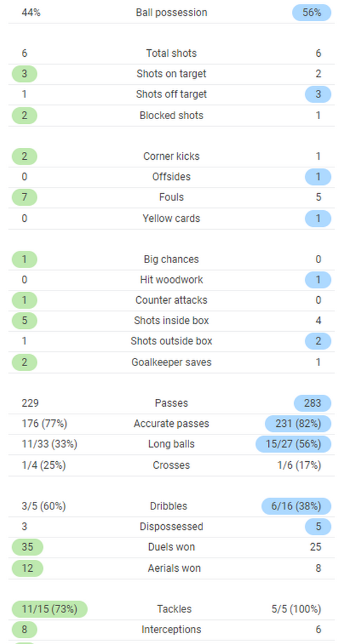Select the green 11/15 (73%) tackles badge
This screenshot has width=344, height=644.
(x=49, y=609)
